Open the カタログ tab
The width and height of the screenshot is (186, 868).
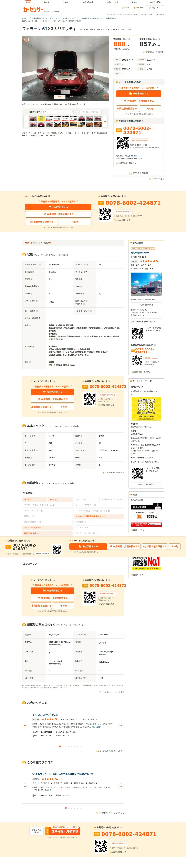66,2
